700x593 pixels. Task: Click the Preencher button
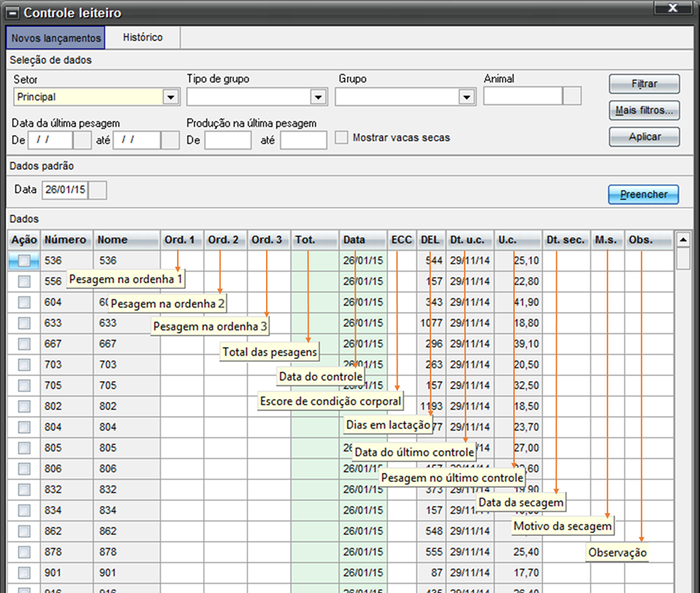643,195
